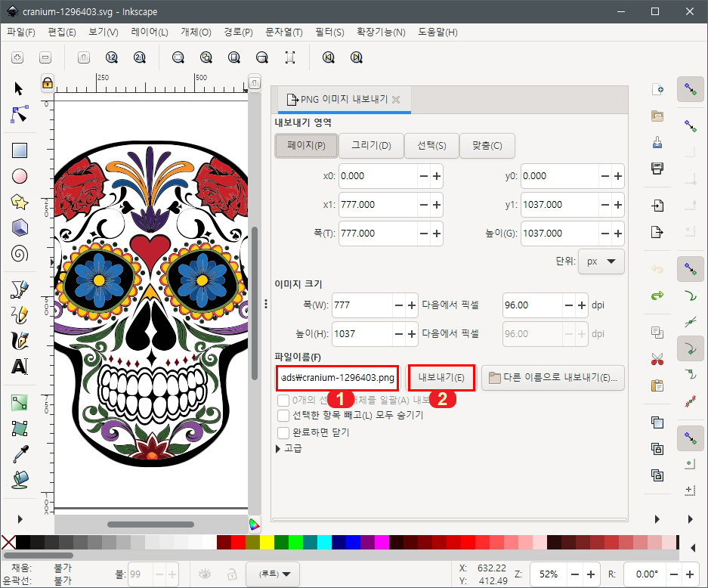Click the Zoom In toolbar icon
Screen dimensions: 708x588
pyautogui.click(x=17, y=57)
